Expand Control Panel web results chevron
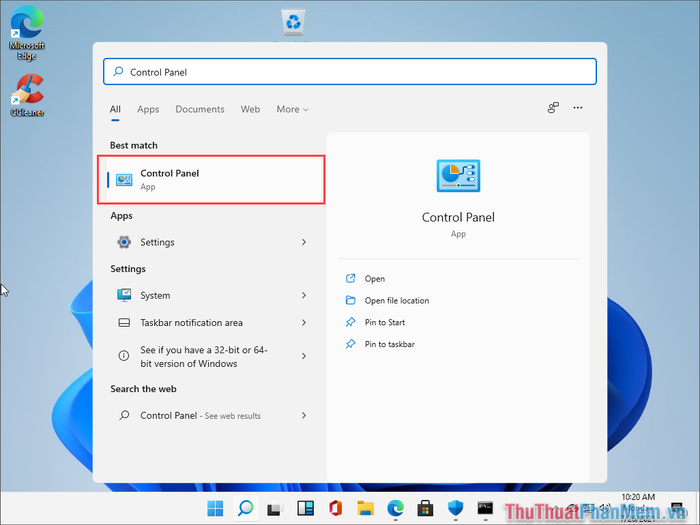The height and width of the screenshot is (525, 700). (x=304, y=415)
